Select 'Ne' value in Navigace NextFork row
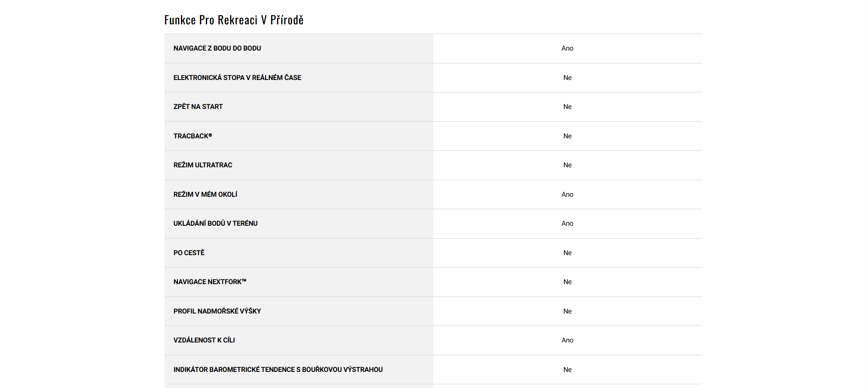This screenshot has height=388, width=868. [x=567, y=282]
